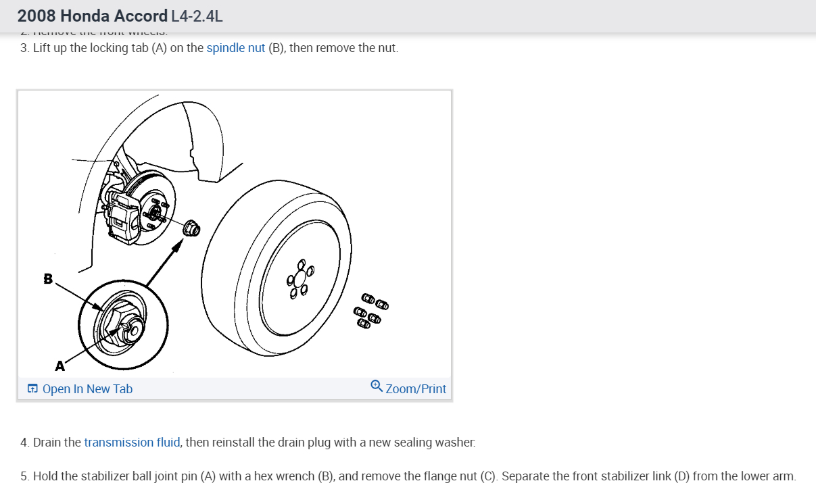
Task: Click label B in the diagram
Action: 48,278
